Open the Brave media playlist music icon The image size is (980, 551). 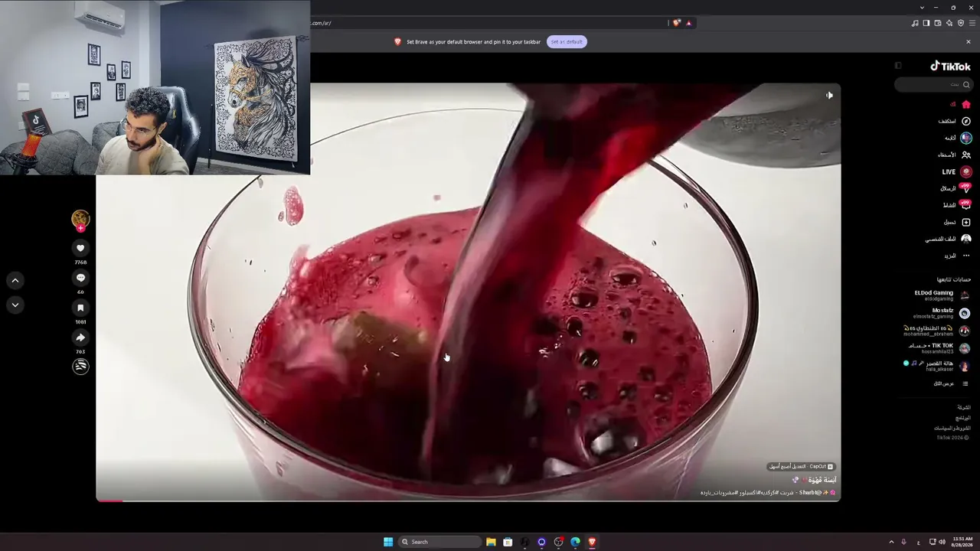915,23
